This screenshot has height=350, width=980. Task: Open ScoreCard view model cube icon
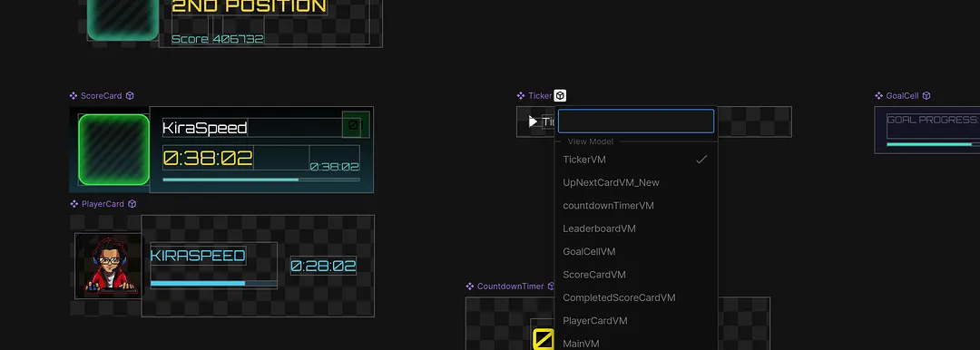[x=130, y=95]
